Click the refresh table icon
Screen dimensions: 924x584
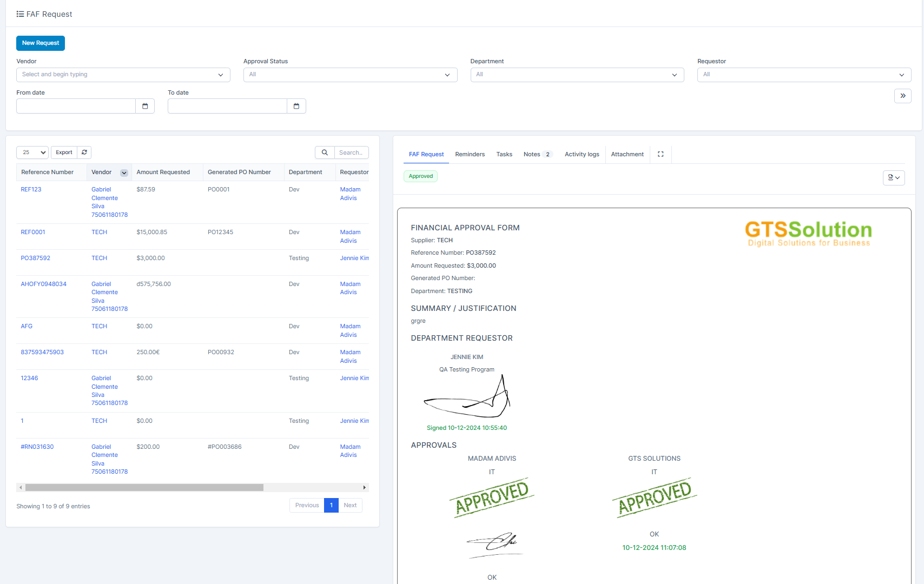tap(84, 152)
